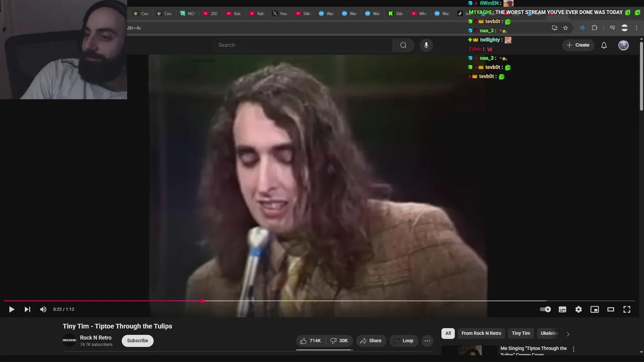The image size is (644, 362).
Task: Open the player settings gear
Action: (x=579, y=309)
